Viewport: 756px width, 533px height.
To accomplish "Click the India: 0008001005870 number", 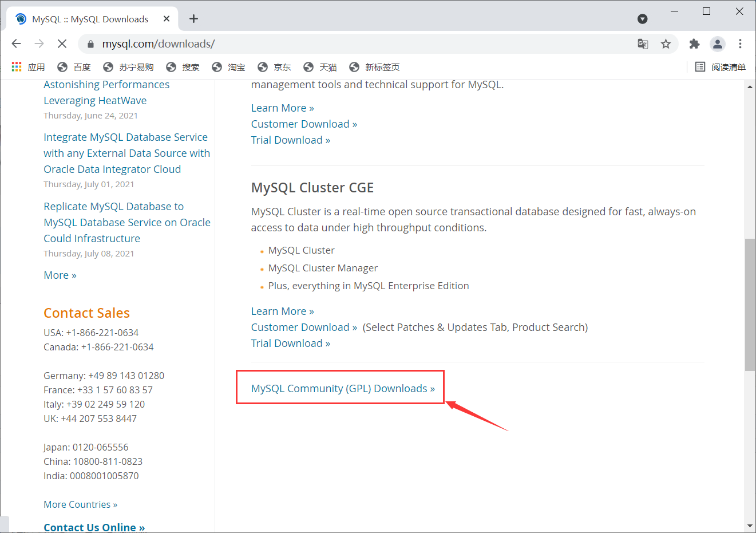I will pyautogui.click(x=91, y=476).
